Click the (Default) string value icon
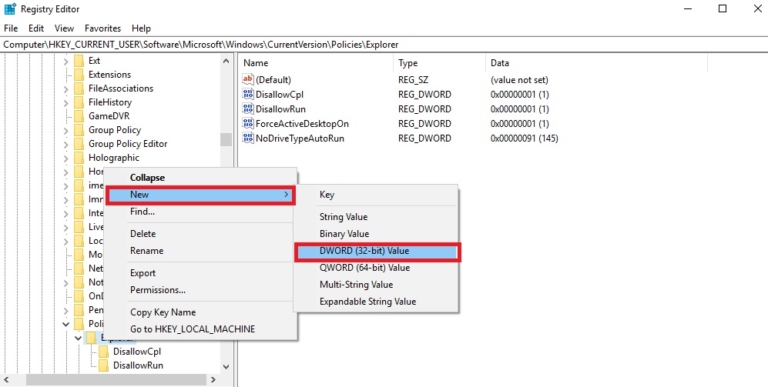The image size is (768, 387). tap(248, 79)
